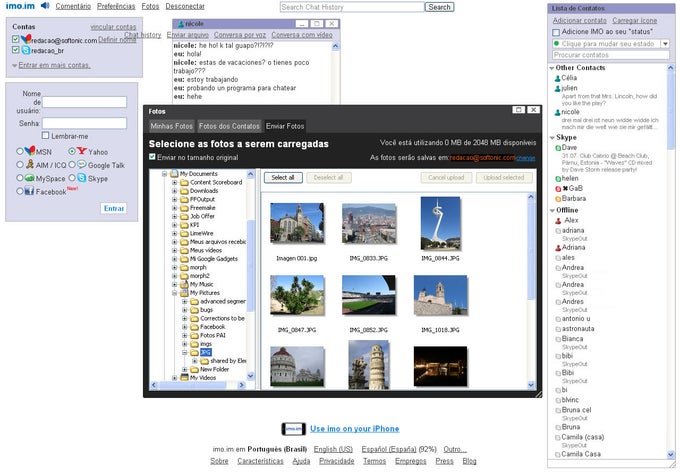Click the Procurar contatos search field
This screenshot has height=475, width=680.
tap(611, 55)
